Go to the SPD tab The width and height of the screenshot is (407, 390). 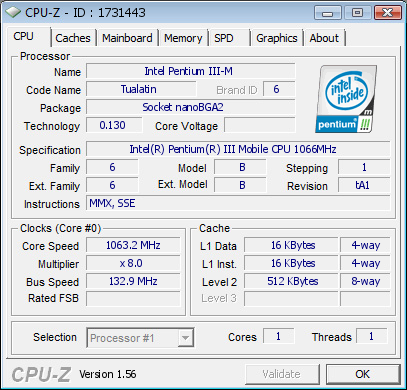[x=229, y=38]
